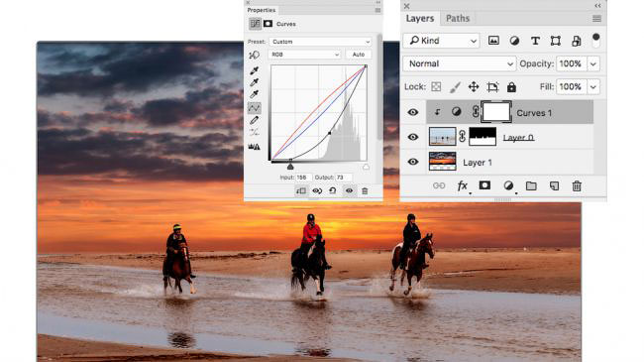Click the Auto button in Curves

pyautogui.click(x=359, y=55)
